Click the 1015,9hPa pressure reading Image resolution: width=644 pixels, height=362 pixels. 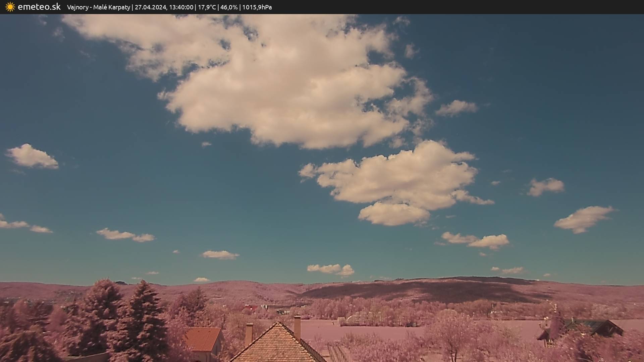click(257, 7)
